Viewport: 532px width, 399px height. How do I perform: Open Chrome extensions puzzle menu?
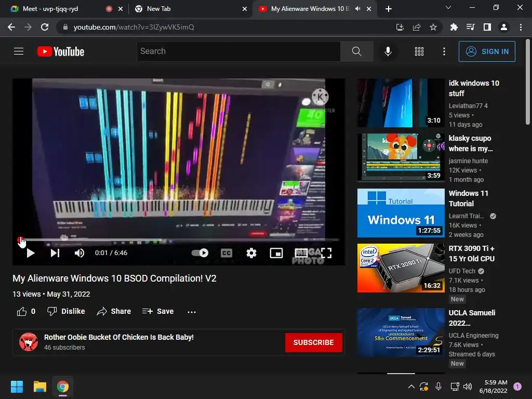coord(454,27)
